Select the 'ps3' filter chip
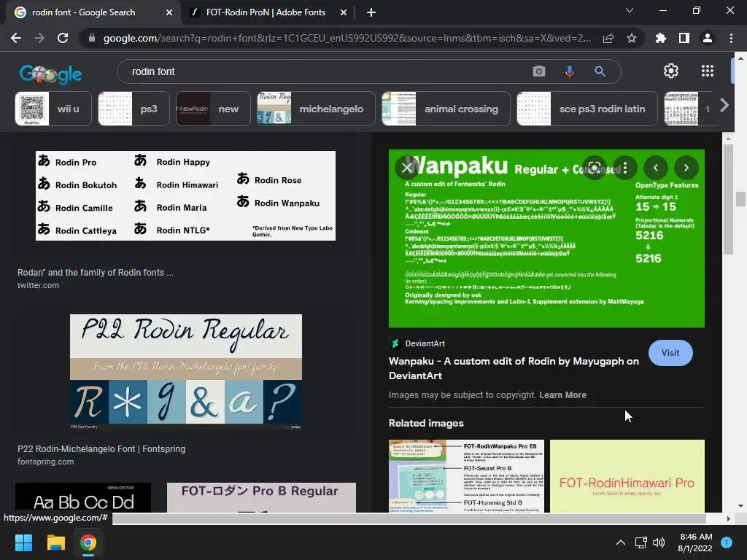Screen dimensions: 747x560 coord(134,109)
